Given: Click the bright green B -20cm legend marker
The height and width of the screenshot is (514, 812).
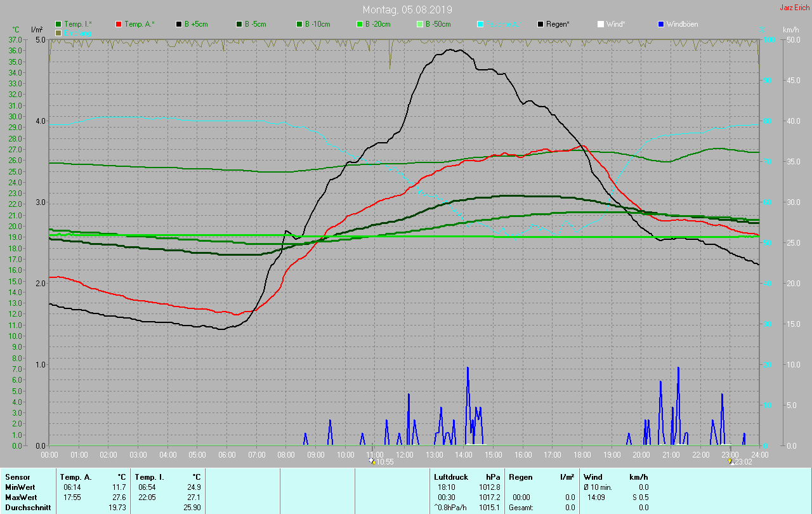Looking at the screenshot, I should (x=360, y=24).
